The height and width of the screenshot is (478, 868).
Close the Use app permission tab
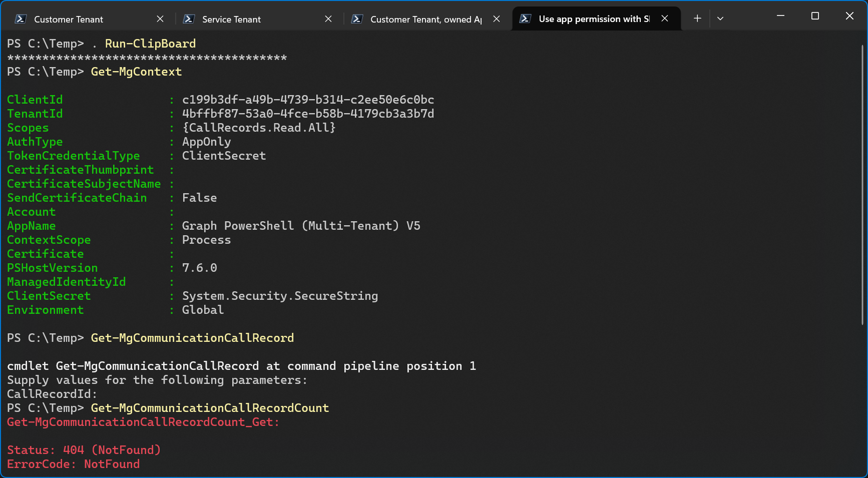pyautogui.click(x=665, y=19)
